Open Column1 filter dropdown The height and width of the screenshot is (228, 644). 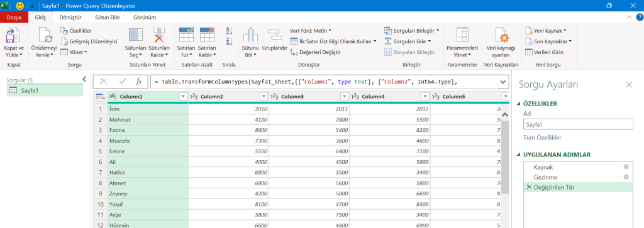(183, 96)
